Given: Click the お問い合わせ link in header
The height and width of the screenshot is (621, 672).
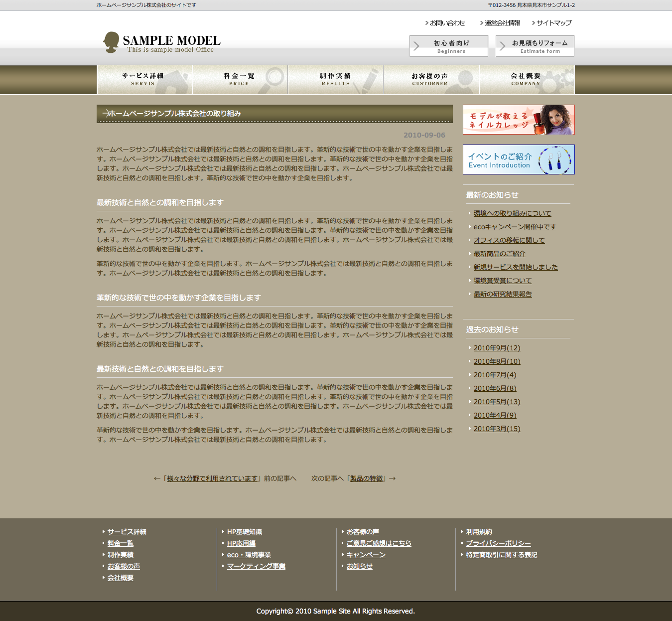Looking at the screenshot, I should [447, 23].
